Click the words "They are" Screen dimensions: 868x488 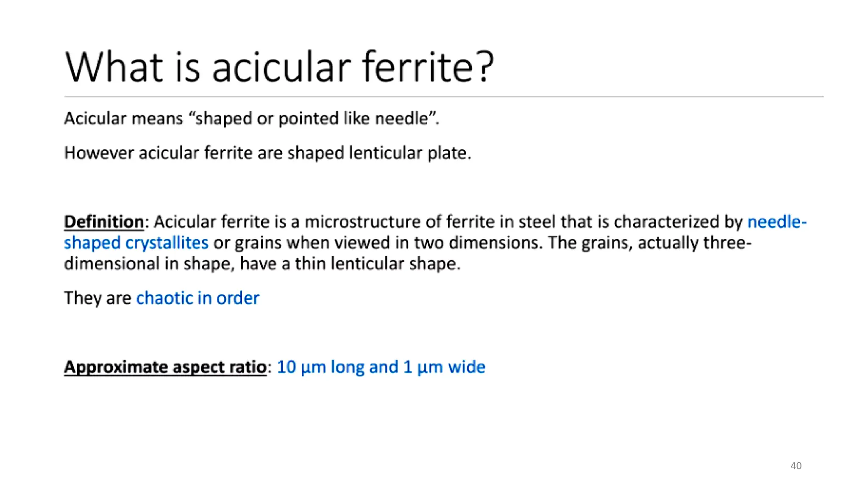pos(97,298)
